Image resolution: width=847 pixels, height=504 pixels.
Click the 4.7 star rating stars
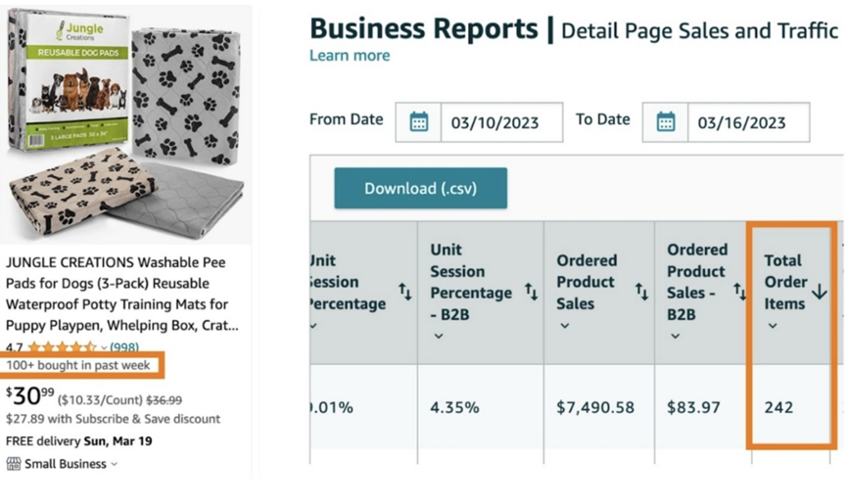(x=62, y=347)
